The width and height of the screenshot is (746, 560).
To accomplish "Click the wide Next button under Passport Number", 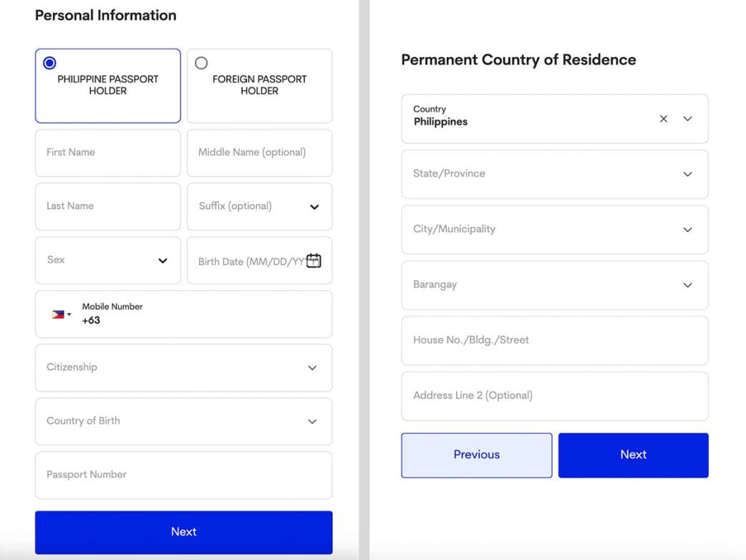I will click(x=183, y=532).
